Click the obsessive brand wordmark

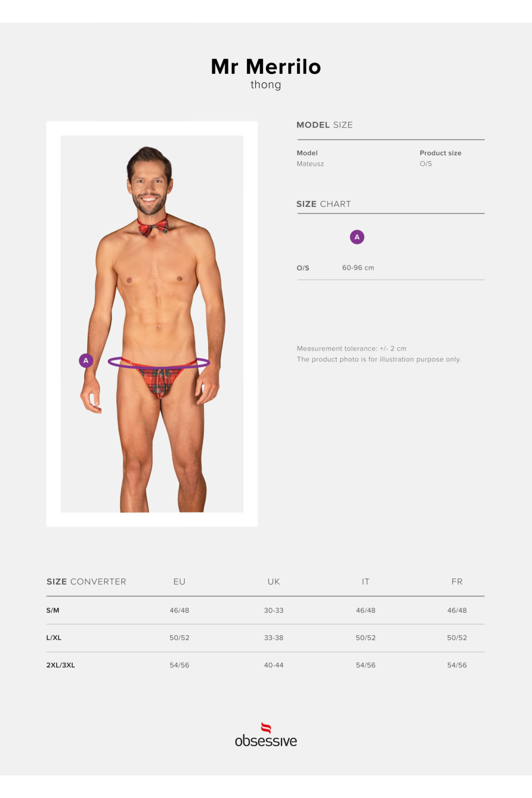click(266, 741)
